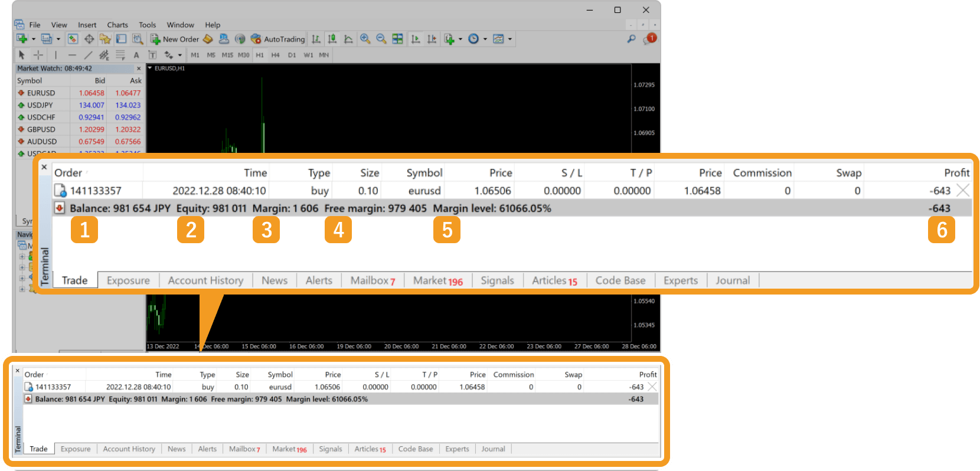Select the MN timeframe button
Screen dimensions: 980x471
[324, 55]
